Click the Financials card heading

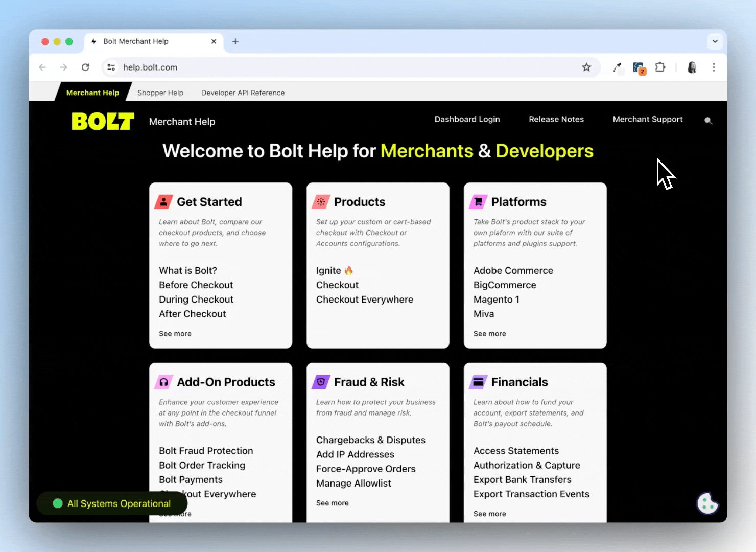(519, 382)
